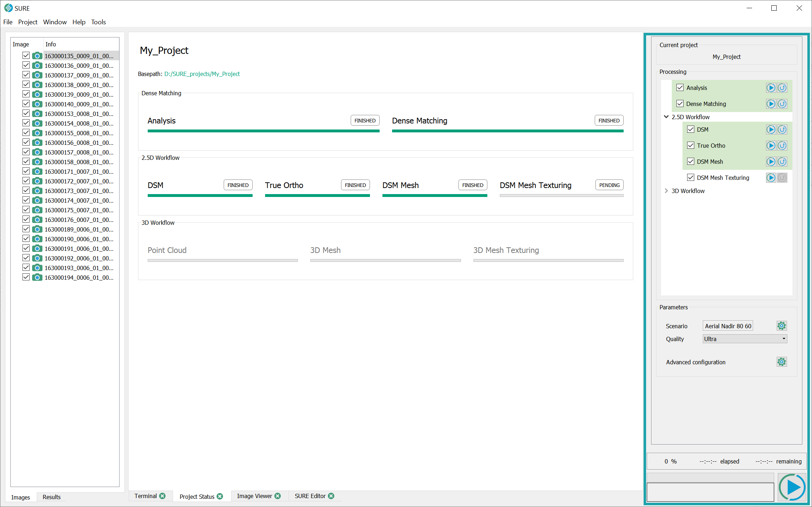
Task: Click the reset icon for Dense Matching
Action: 782,104
